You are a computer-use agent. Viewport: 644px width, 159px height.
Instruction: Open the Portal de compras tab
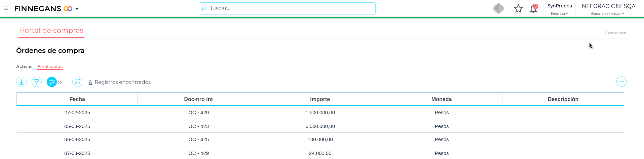click(x=51, y=30)
